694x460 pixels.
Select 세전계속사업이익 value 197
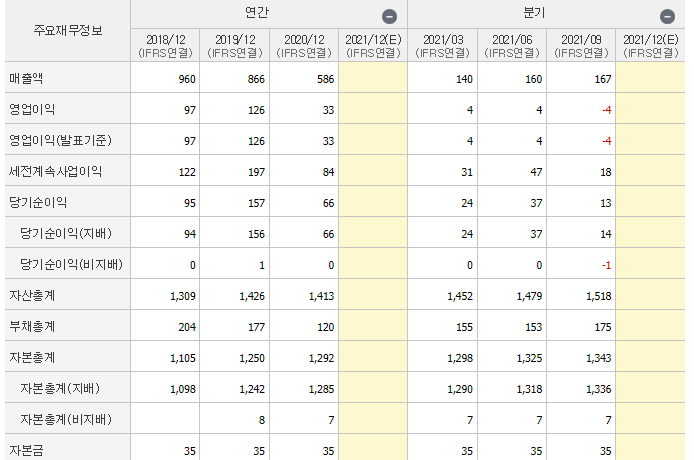pyautogui.click(x=256, y=172)
